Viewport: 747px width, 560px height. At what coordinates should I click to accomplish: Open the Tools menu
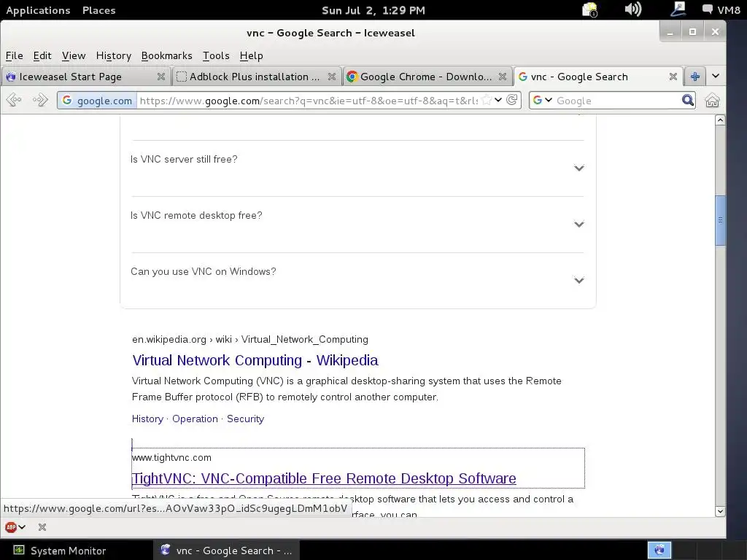[x=216, y=55]
